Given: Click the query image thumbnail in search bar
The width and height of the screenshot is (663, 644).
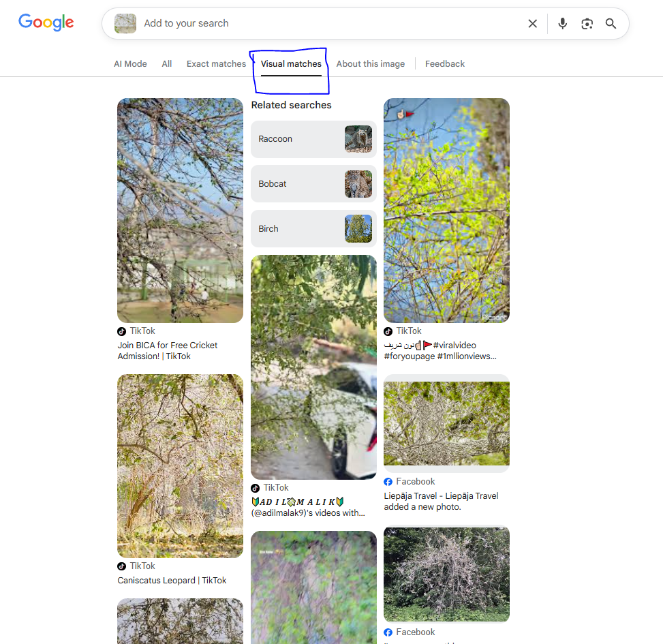Looking at the screenshot, I should click(x=125, y=23).
